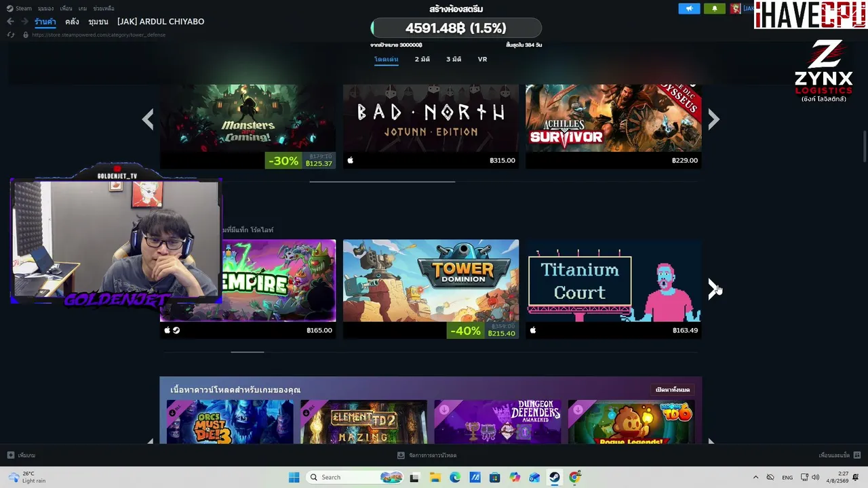Click the page vertical scrollbar thumb
The width and height of the screenshot is (868, 488).
865,146
